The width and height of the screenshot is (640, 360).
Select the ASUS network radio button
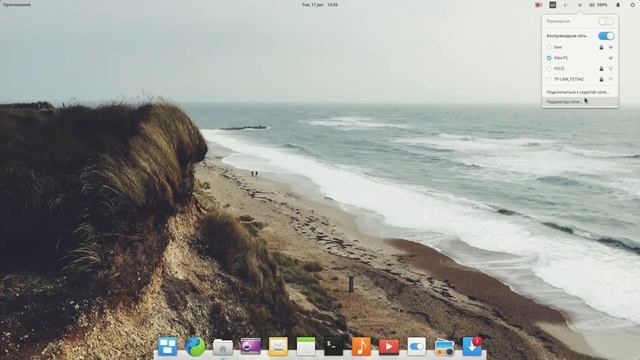[549, 69]
